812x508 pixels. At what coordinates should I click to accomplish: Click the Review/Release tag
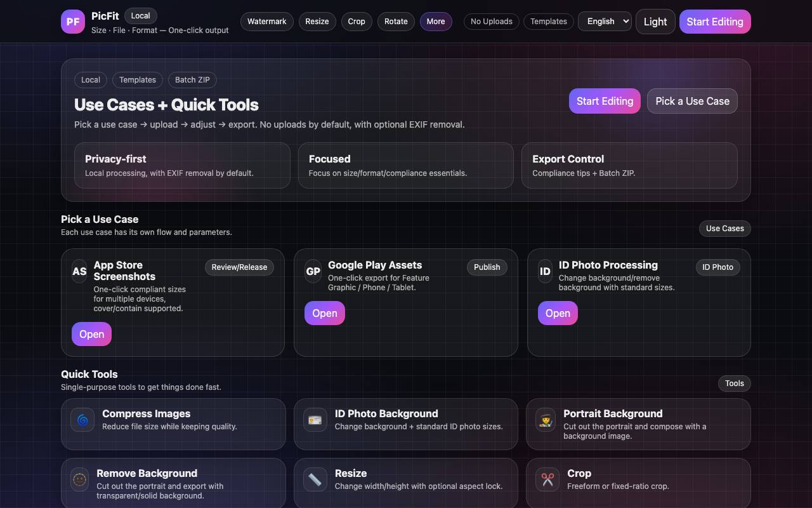239,267
